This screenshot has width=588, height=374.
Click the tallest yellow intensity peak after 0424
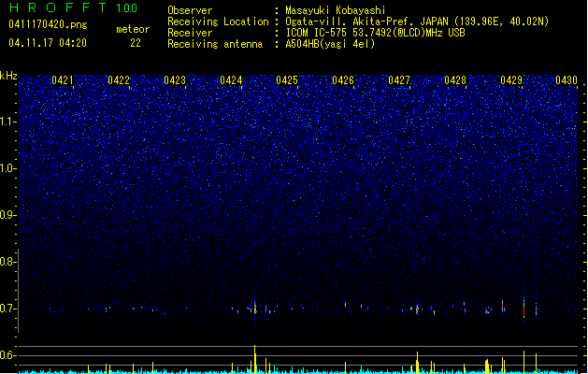click(255, 359)
